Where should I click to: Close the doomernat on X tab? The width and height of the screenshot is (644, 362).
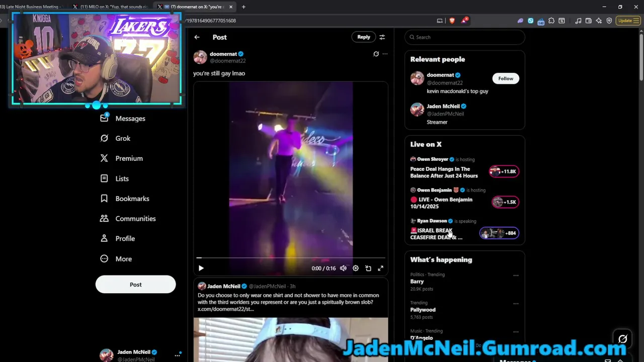point(231,7)
